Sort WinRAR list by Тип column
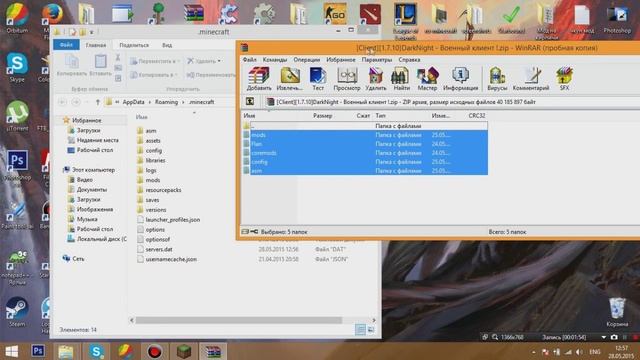The image size is (640, 360). [380, 116]
